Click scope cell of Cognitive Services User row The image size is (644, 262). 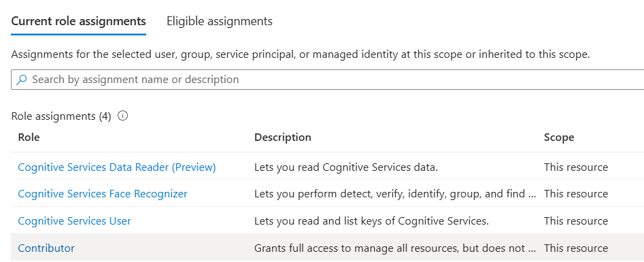tap(576, 221)
